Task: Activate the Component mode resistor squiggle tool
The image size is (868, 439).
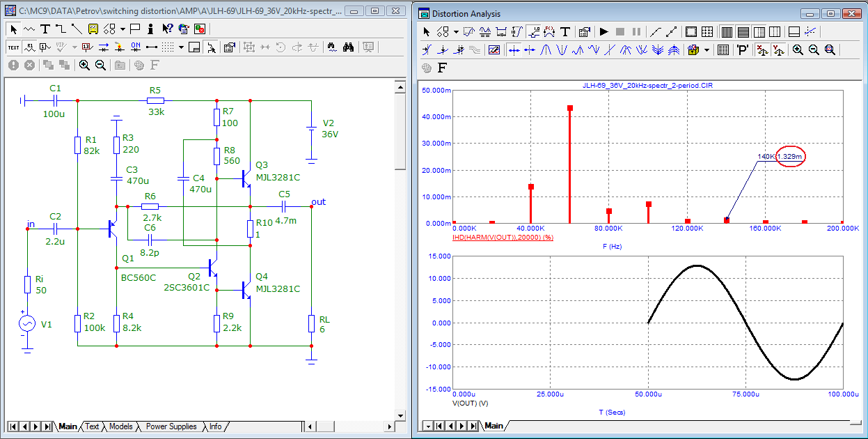Action: [29, 29]
